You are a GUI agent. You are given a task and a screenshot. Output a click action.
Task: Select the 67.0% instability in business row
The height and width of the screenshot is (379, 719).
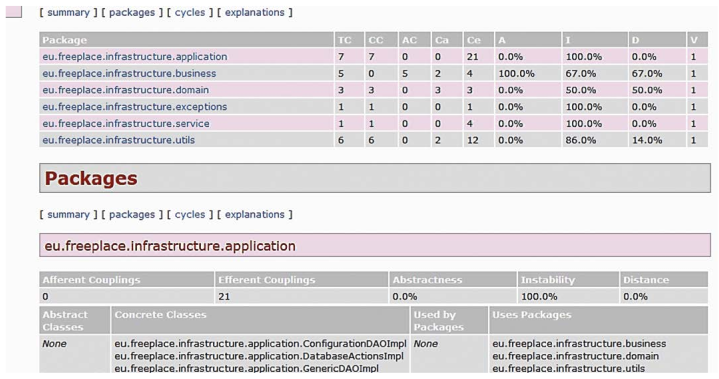[x=581, y=73]
